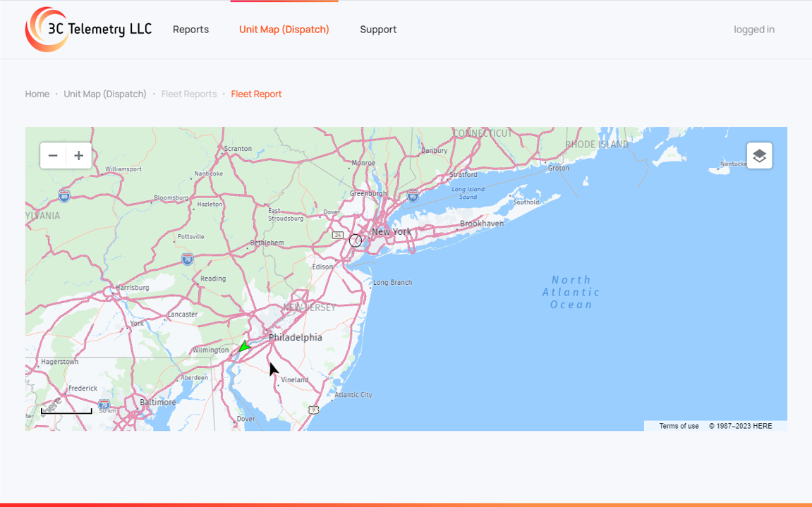
Task: Click the 3C Telemetry LLC logo
Action: click(x=88, y=30)
